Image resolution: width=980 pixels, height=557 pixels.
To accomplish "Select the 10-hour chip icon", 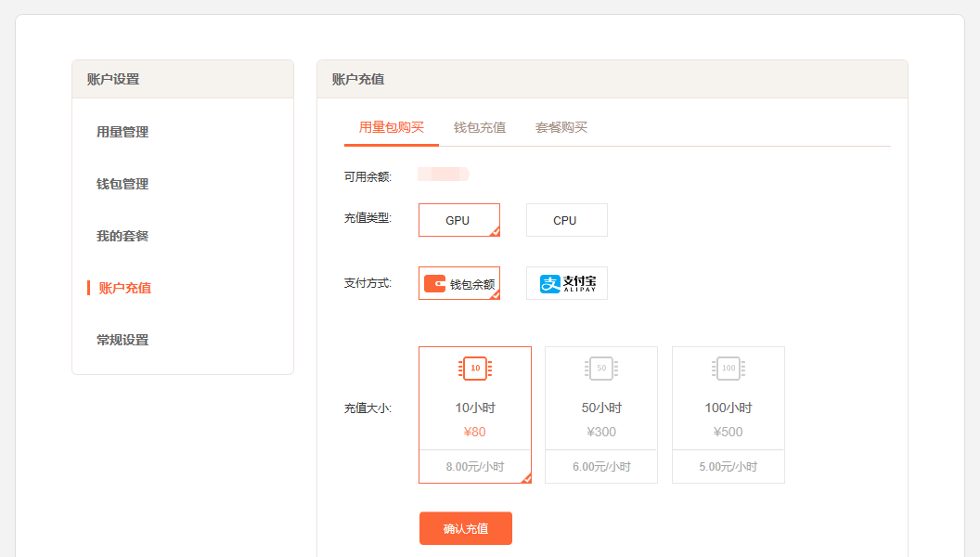I will pyautogui.click(x=475, y=369).
